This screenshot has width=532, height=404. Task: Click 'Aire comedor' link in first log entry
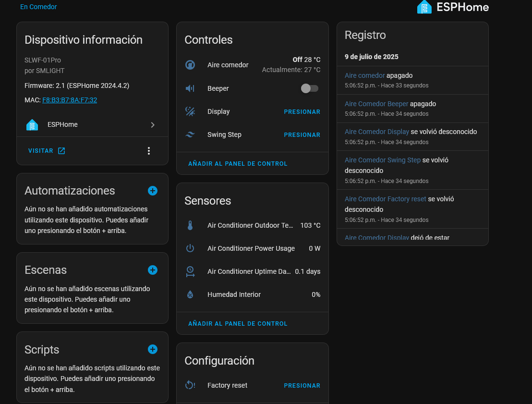coord(365,75)
